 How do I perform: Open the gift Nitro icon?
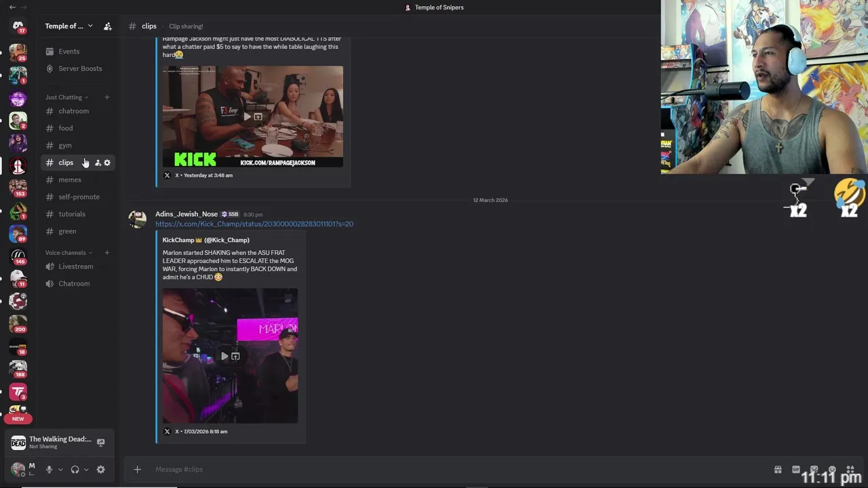point(778,469)
